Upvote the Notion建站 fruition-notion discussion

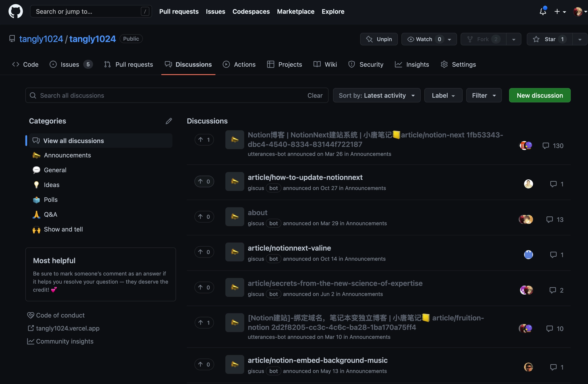click(204, 323)
